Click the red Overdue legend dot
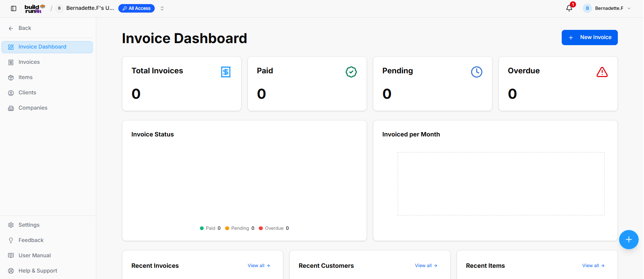This screenshot has width=644, height=279. tap(261, 228)
